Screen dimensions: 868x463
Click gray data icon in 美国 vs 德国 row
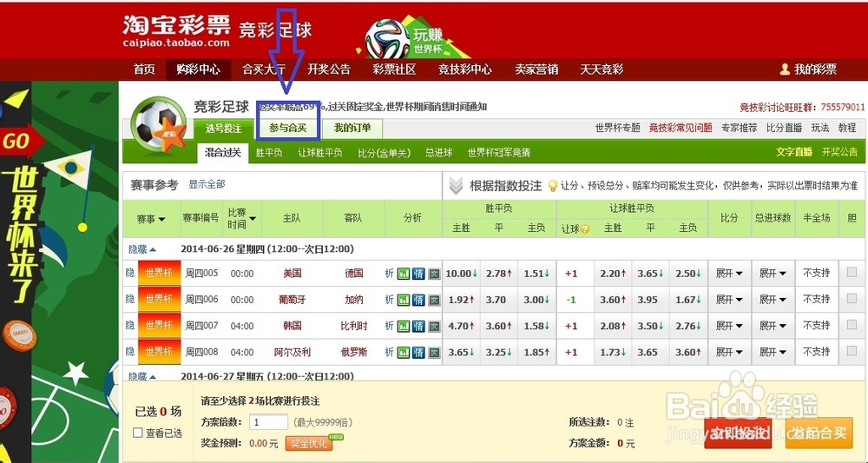pos(434,274)
